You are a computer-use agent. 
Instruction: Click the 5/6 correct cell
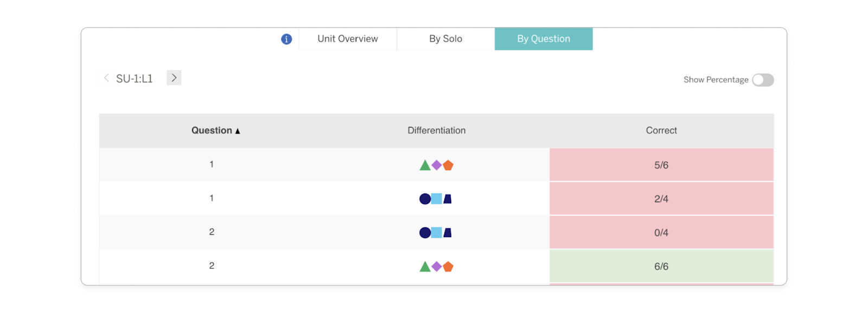pos(661,165)
